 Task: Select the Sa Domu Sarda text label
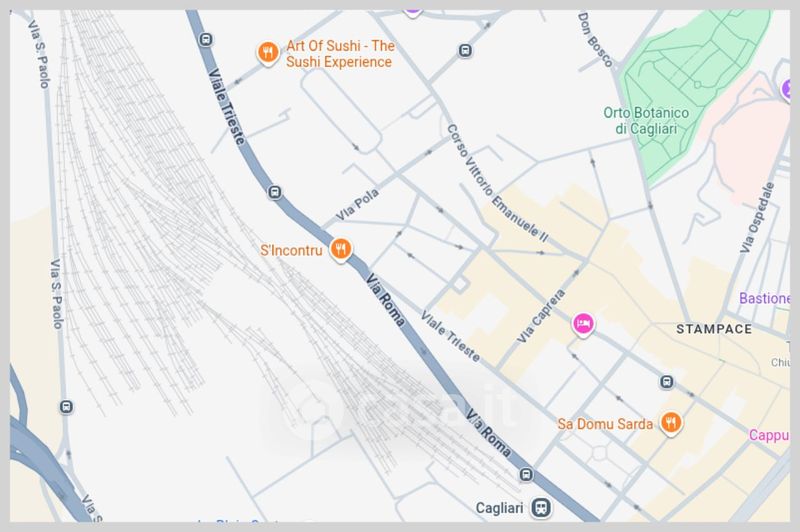[605, 424]
